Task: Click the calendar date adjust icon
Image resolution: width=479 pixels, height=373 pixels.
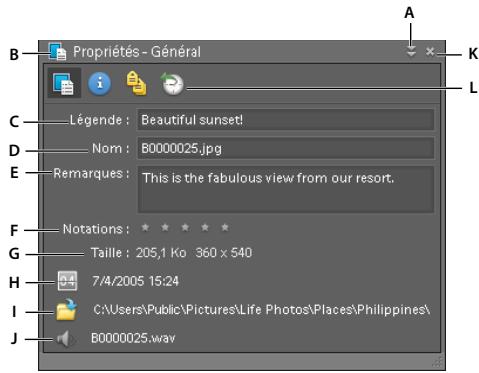Action: [67, 281]
